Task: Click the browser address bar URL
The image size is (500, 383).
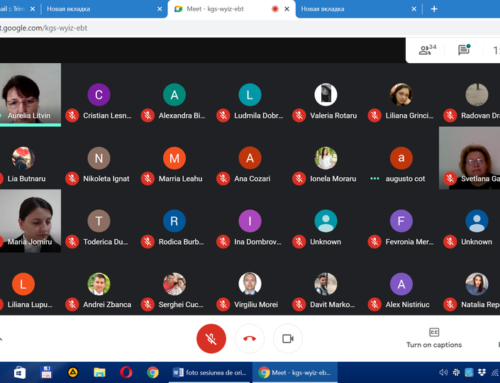Action: coord(44,28)
